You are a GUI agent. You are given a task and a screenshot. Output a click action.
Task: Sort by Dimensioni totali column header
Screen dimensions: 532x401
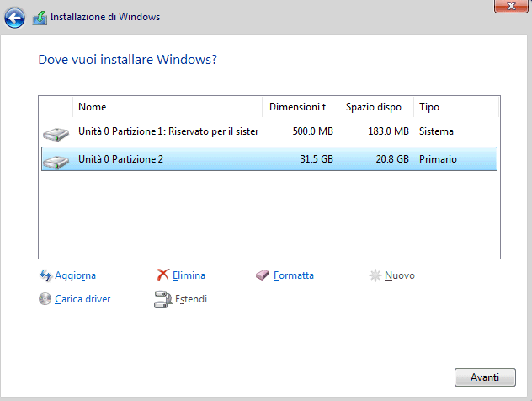coord(301,107)
